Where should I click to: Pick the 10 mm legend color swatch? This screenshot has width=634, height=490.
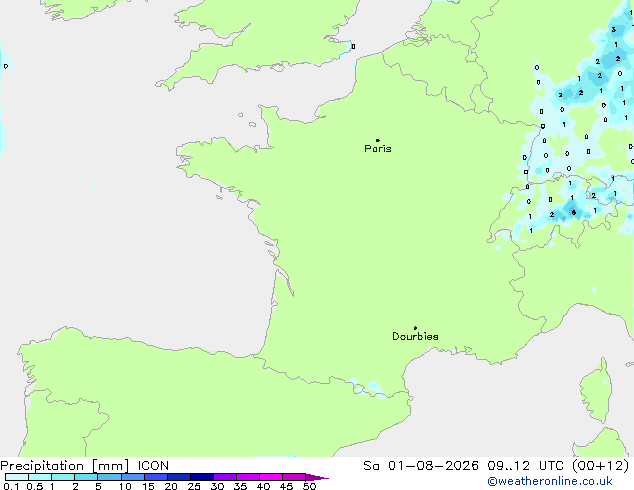tap(132, 477)
